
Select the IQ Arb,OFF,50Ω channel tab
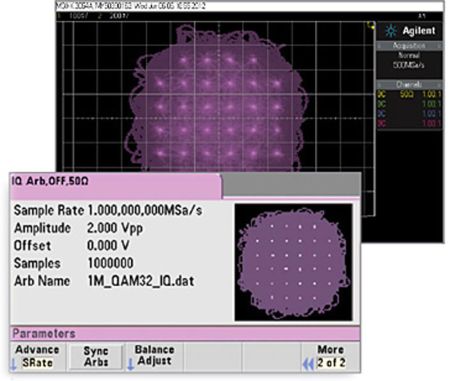pos(115,185)
